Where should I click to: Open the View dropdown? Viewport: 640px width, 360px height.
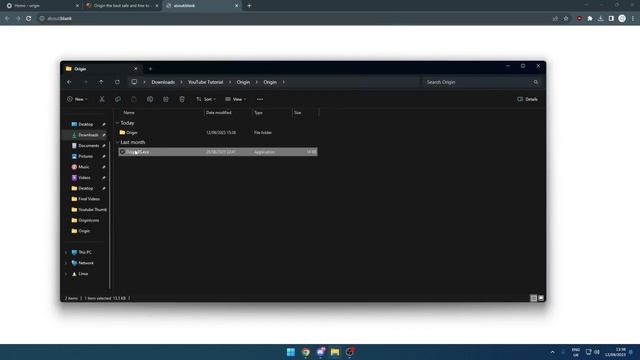pos(236,99)
